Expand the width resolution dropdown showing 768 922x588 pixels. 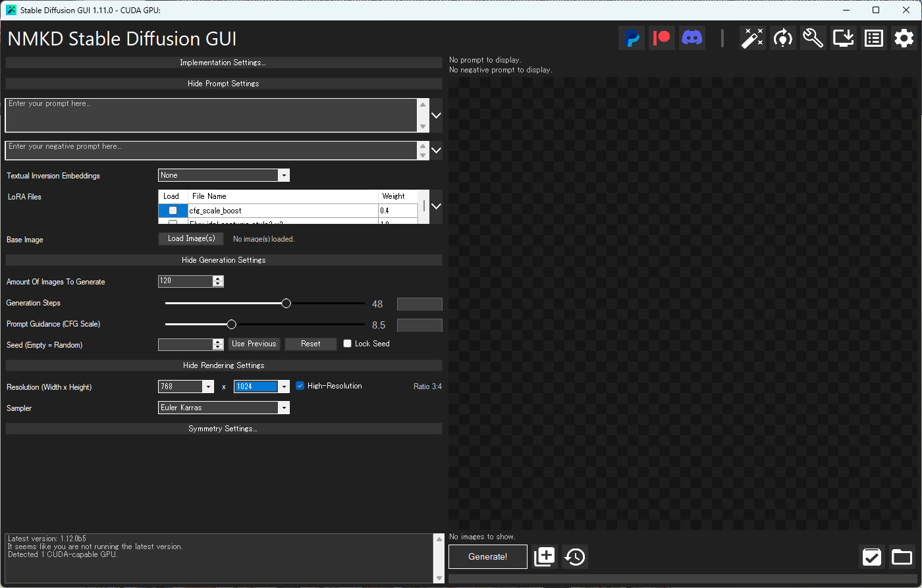click(x=208, y=387)
